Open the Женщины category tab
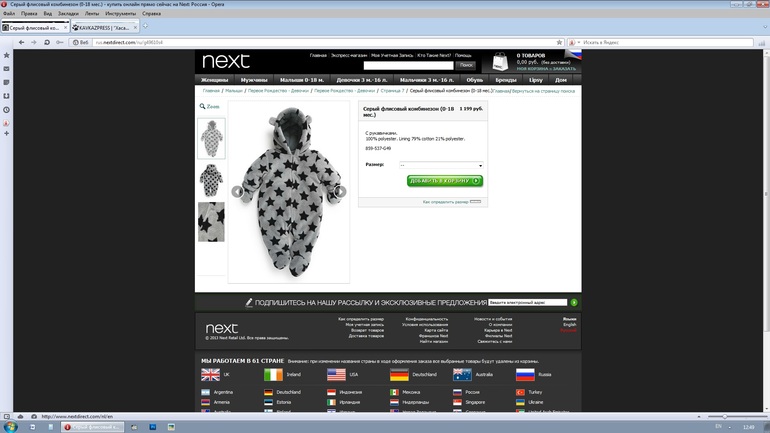770x433 pixels. pos(215,79)
